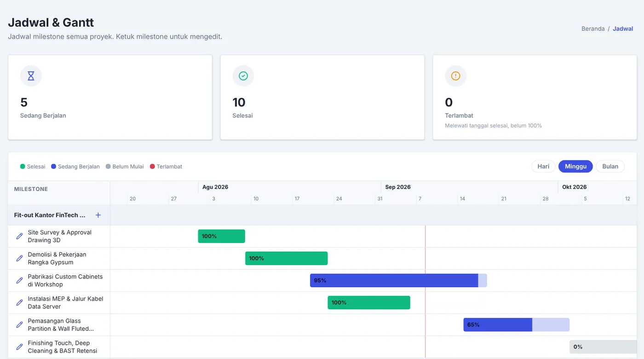Screen dimensions: 644x359
Task: Edit Instalasi MEP & Jalur Kabel milestone
Action: (x=19, y=302)
